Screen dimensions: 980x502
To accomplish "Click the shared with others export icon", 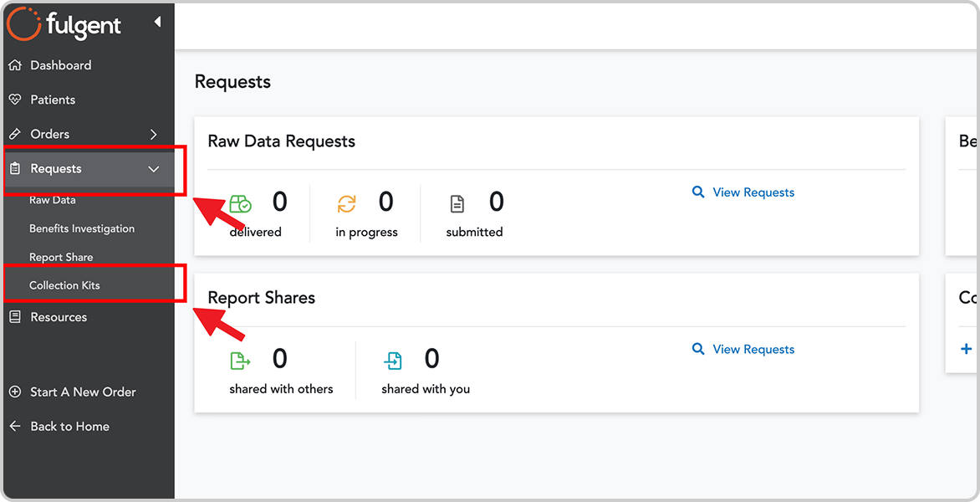I will tap(240, 359).
